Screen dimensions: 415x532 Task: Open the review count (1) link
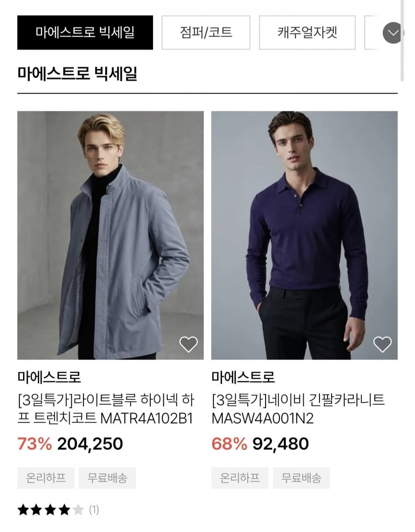pyautogui.click(x=94, y=510)
